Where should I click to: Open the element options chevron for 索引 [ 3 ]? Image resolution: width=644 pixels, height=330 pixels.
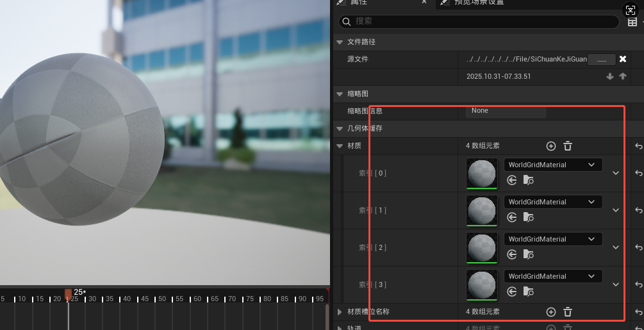(x=616, y=285)
